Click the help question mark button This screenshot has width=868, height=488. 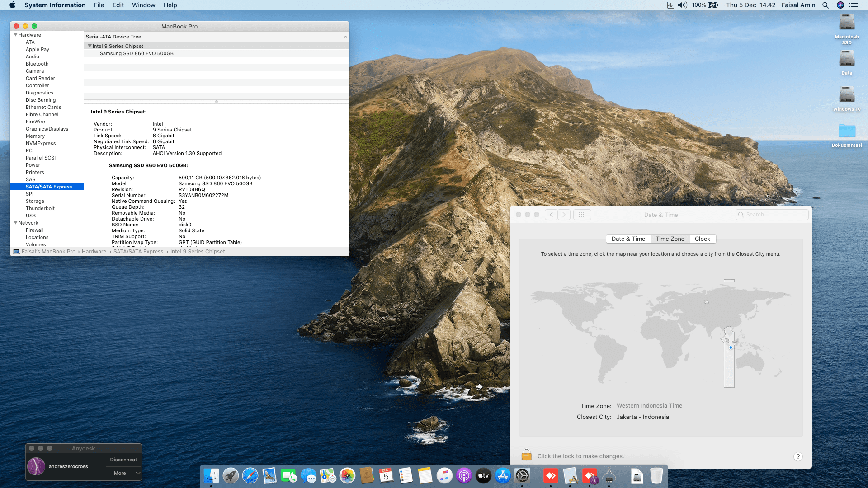(x=798, y=456)
